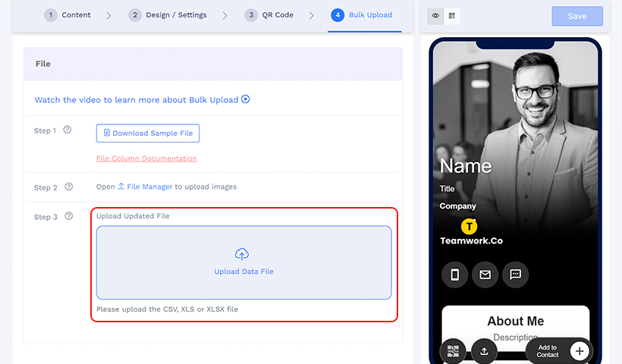Click the Step 3 label
This screenshot has width=622, height=364.
pos(46,217)
